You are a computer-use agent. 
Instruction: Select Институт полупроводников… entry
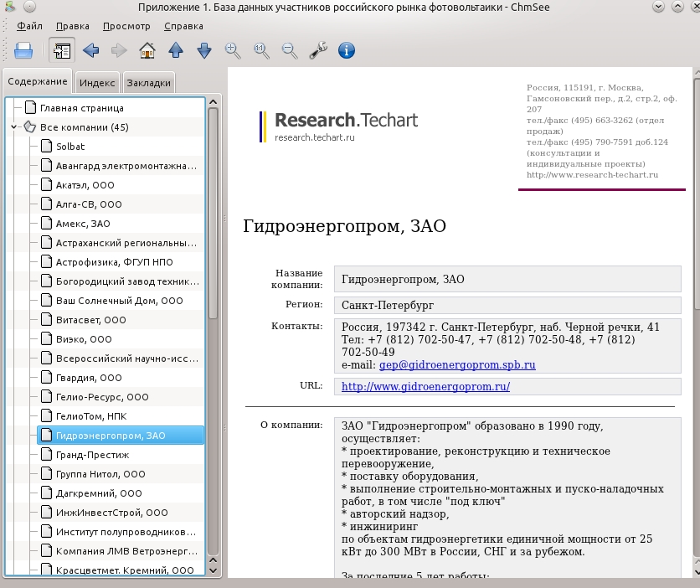126,531
